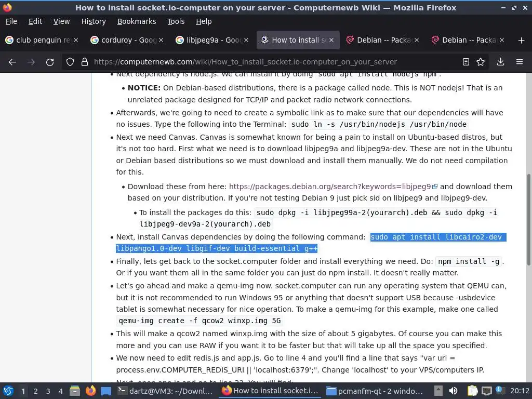Click the 'qemu-img create -f qcow2 winxp.img 5G' command
The image size is (532, 399).
coord(199,321)
